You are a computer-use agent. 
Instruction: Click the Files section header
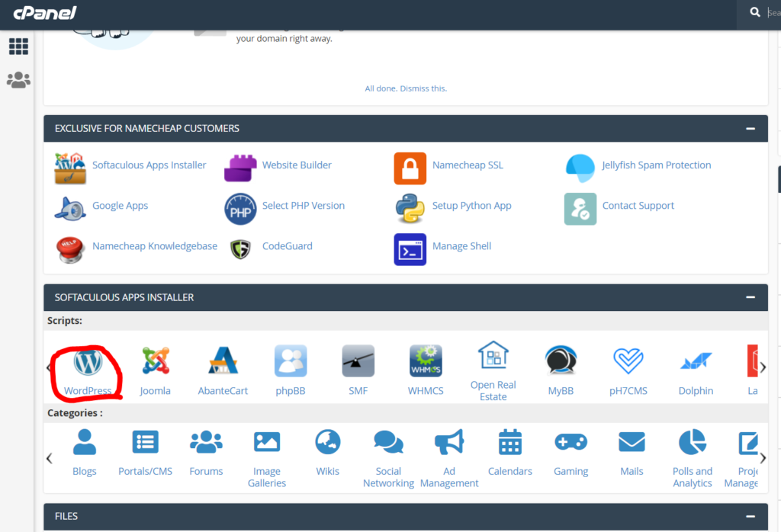[406, 517]
